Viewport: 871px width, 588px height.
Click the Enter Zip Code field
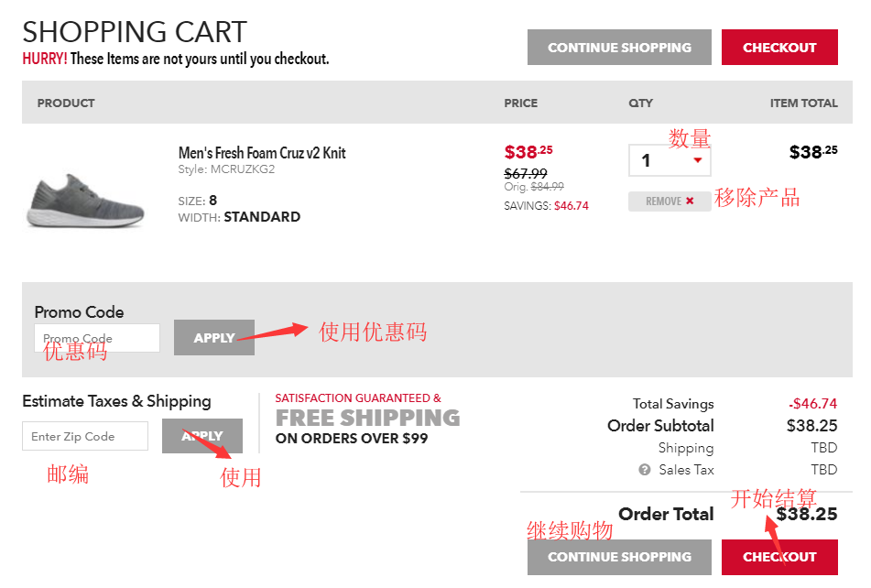tap(85, 436)
